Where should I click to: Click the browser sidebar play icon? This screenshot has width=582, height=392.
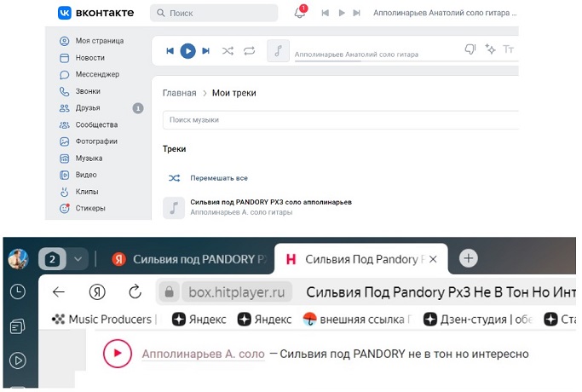point(18,360)
